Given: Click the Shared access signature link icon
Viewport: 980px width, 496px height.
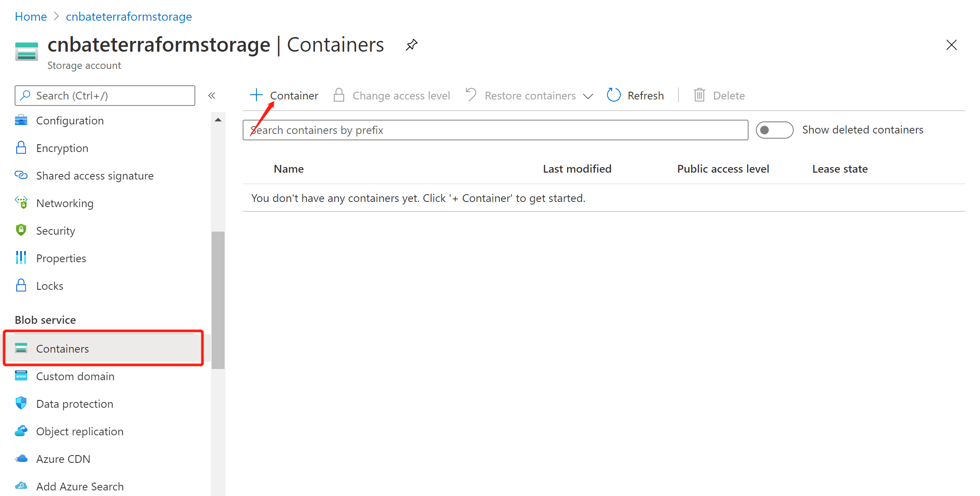Looking at the screenshot, I should tap(21, 175).
